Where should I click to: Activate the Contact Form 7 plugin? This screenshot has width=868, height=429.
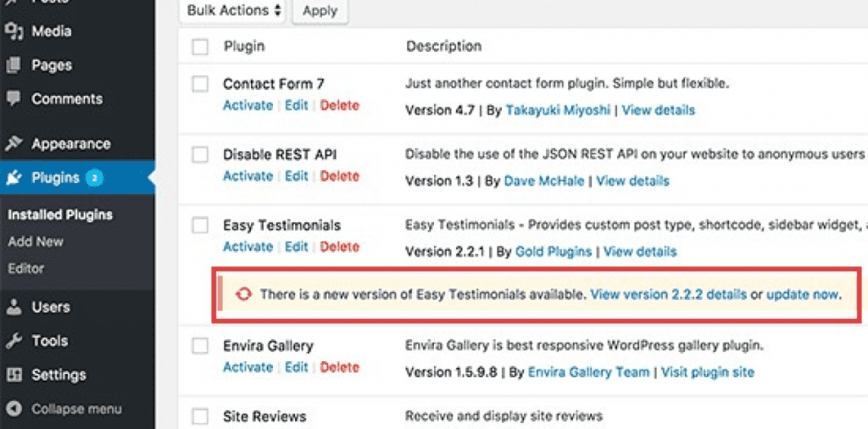tap(248, 105)
